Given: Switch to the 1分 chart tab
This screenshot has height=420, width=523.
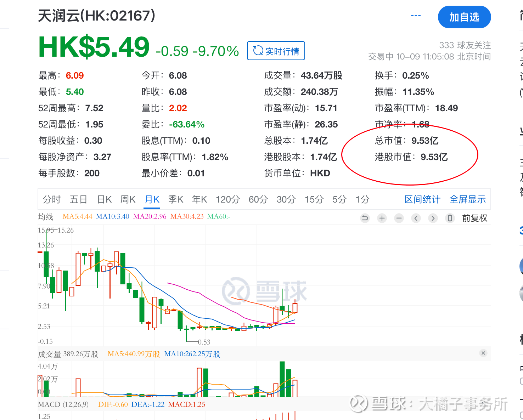Looking at the screenshot, I should [x=362, y=199].
